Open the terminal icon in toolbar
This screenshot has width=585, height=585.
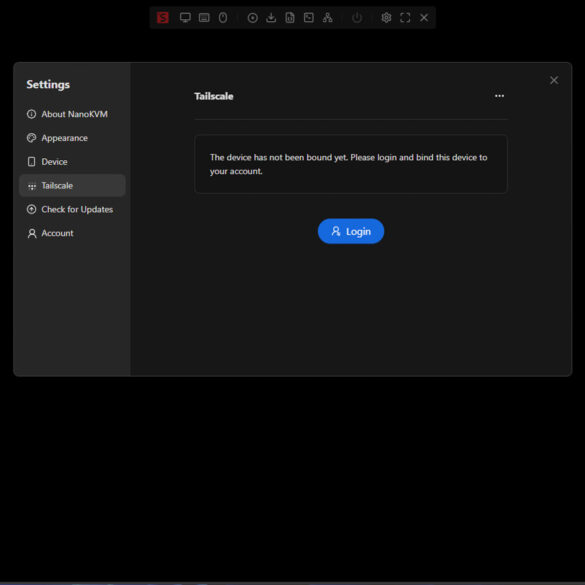coord(309,18)
